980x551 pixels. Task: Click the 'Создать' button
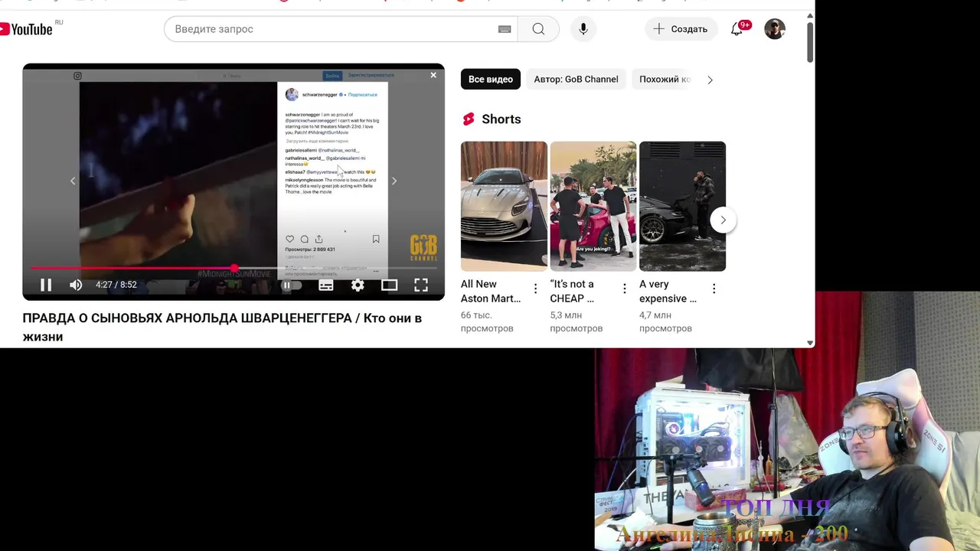pyautogui.click(x=681, y=29)
